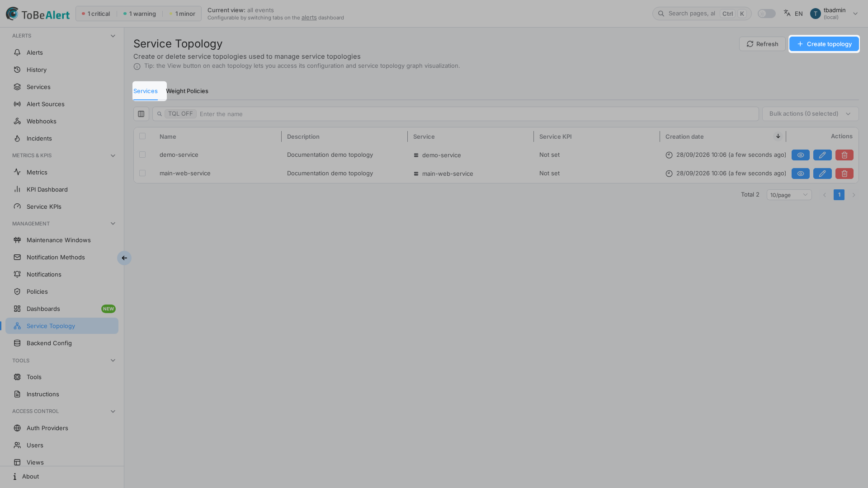The width and height of the screenshot is (868, 488).
Task: Sort by Creation date arrow
Action: coord(778,136)
